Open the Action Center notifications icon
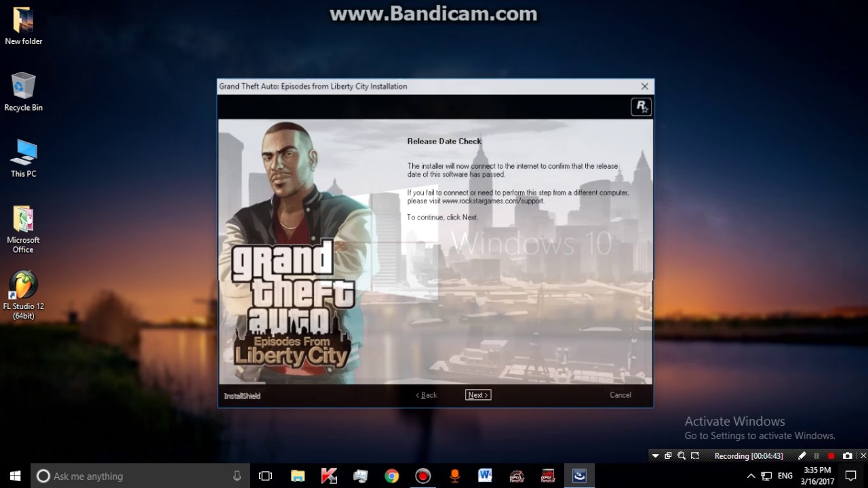The image size is (868, 488). pyautogui.click(x=851, y=476)
